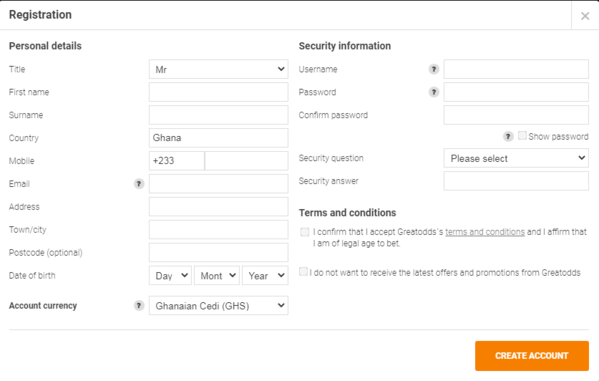Expand the Security question dropdown
This screenshot has width=599, height=381.
516,158
